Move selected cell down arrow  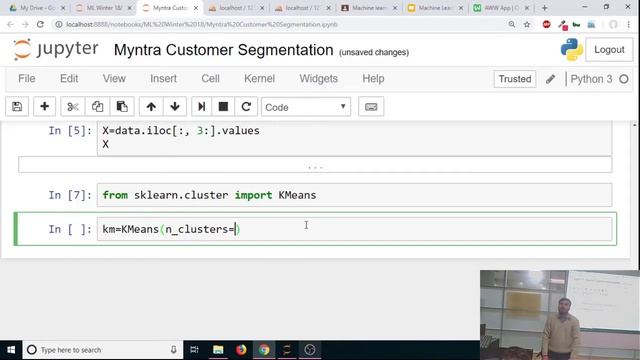point(175,107)
